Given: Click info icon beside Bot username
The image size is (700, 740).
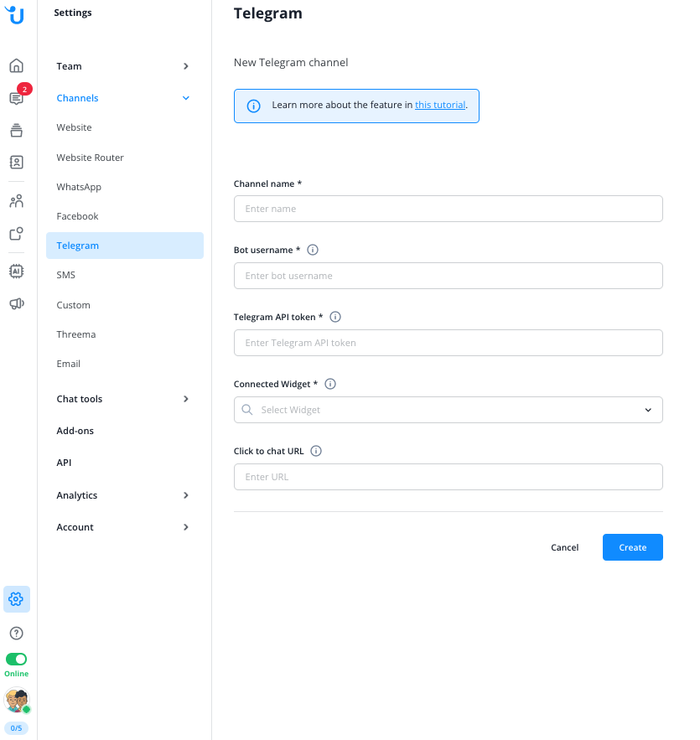Looking at the screenshot, I should pyautogui.click(x=313, y=250).
